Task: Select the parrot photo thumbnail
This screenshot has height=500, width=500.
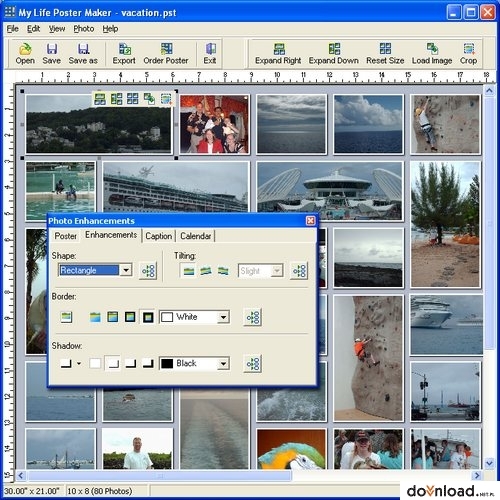Action: (291, 449)
